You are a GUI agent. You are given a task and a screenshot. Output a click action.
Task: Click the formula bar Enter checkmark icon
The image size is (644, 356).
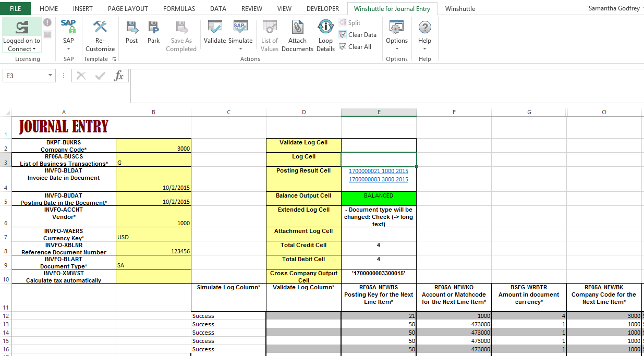(100, 76)
